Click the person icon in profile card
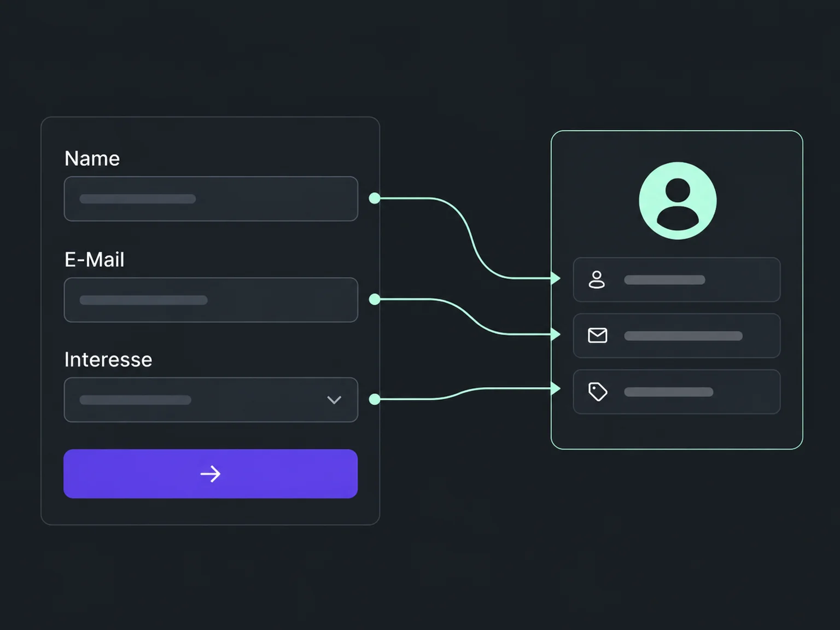The height and width of the screenshot is (630, 840). (597, 279)
